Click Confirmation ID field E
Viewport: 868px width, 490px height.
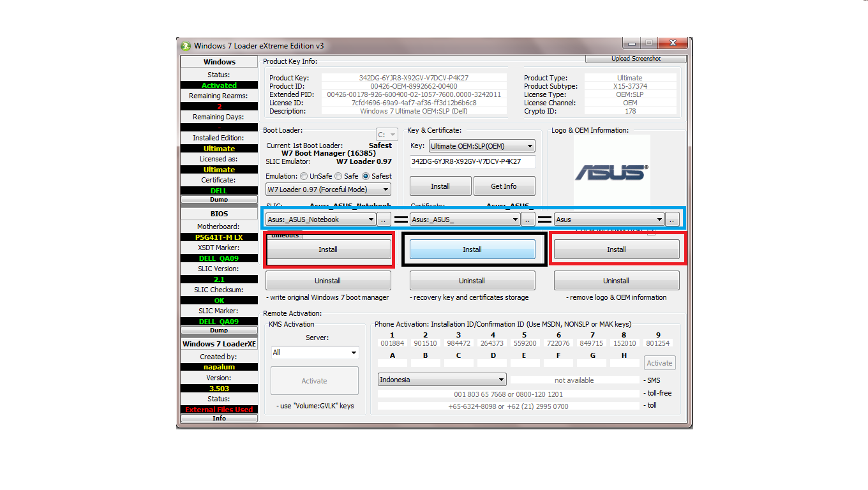point(525,363)
